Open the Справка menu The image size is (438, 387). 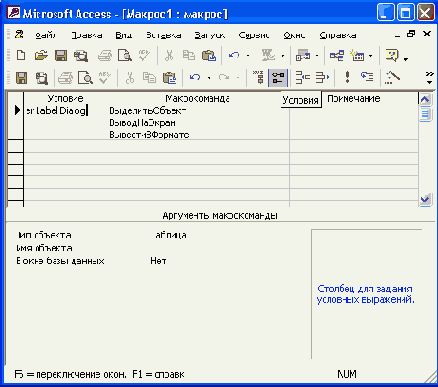point(338,35)
